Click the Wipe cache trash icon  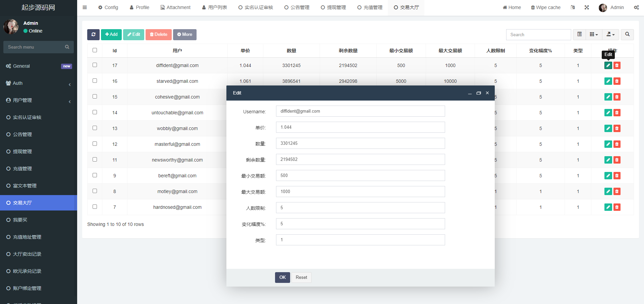click(x=533, y=7)
